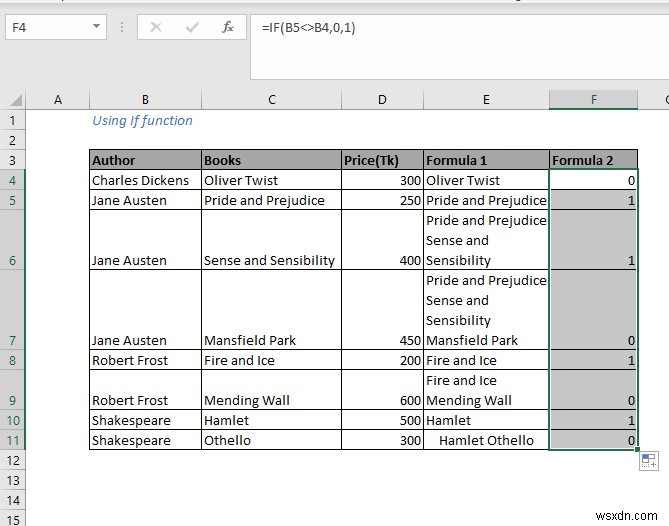Select column C header

tap(271, 100)
